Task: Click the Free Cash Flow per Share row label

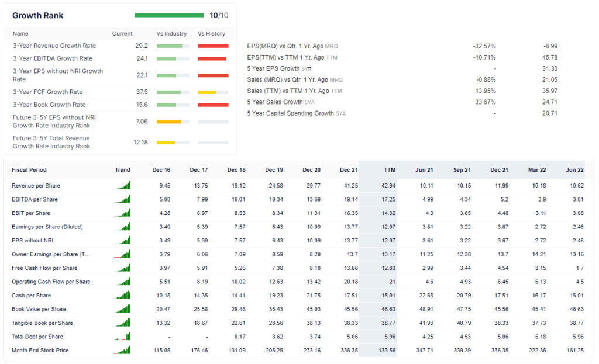Action: [44, 268]
